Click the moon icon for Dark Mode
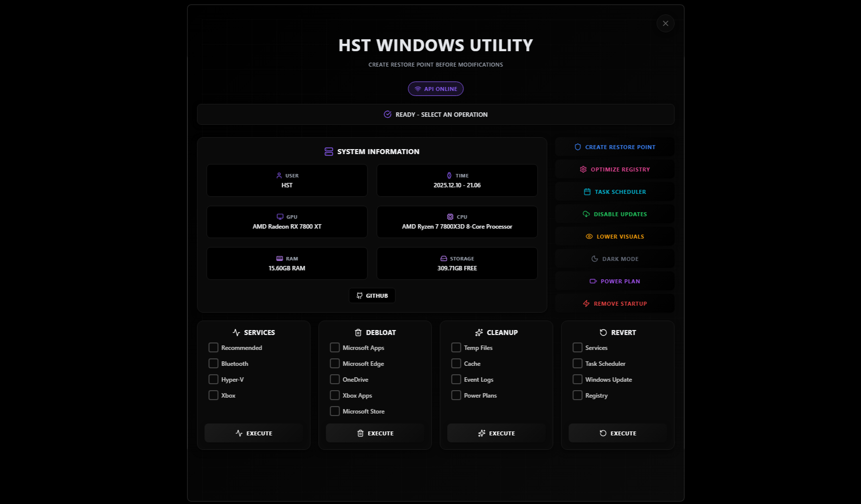Image resolution: width=861 pixels, height=504 pixels. 595,258
